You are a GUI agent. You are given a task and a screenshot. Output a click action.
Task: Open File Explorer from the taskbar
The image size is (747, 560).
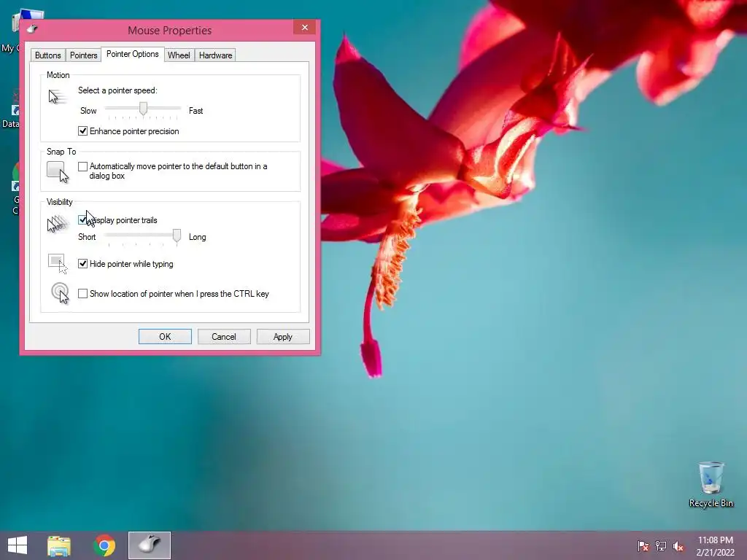[x=59, y=545]
